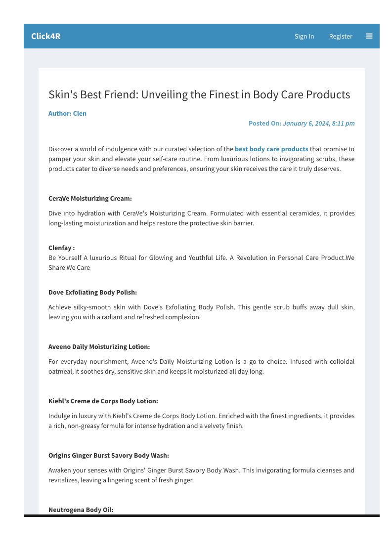Screen dimensions: 392x555
Task: Click the Clenfay heading
Action: [x=61, y=248]
